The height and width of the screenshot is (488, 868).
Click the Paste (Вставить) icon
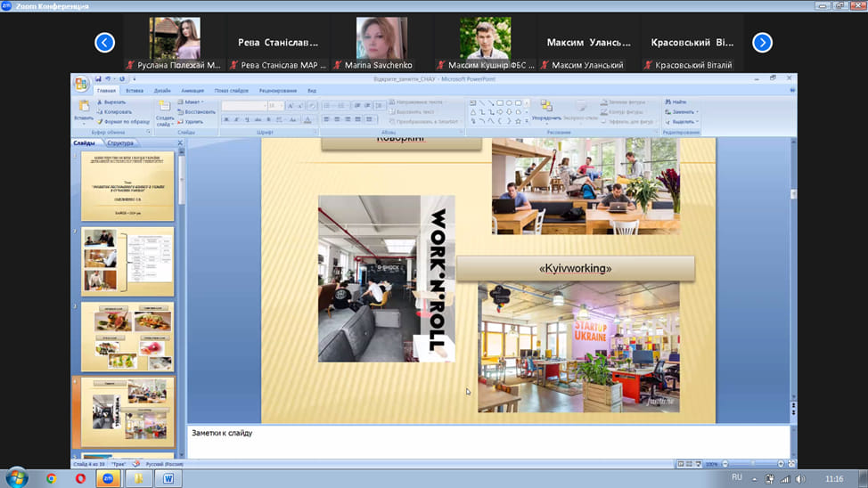click(x=83, y=109)
